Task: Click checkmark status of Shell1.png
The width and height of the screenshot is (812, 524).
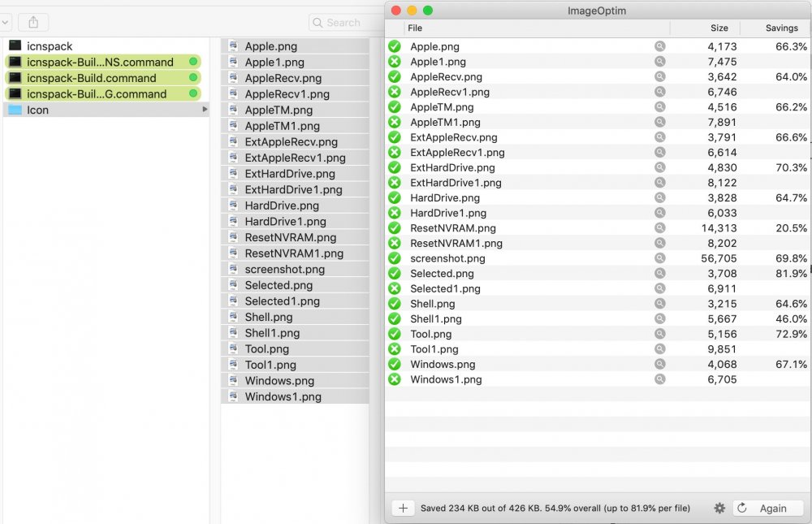Action: [x=395, y=318]
